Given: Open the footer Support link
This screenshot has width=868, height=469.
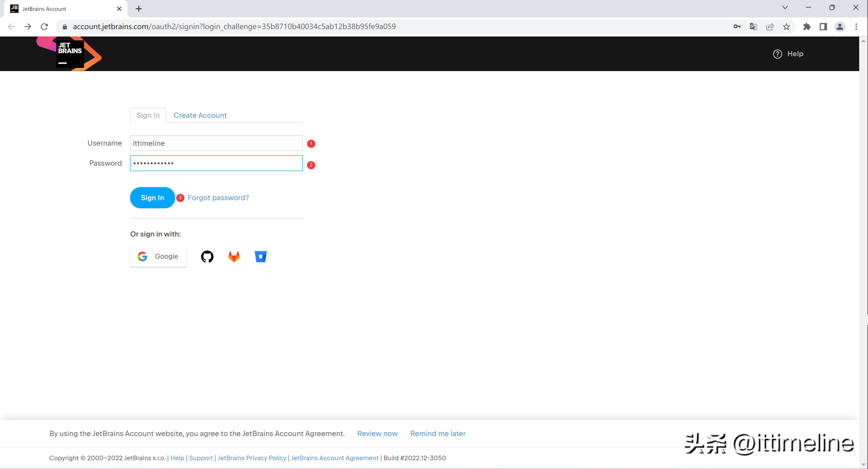Looking at the screenshot, I should (201, 458).
